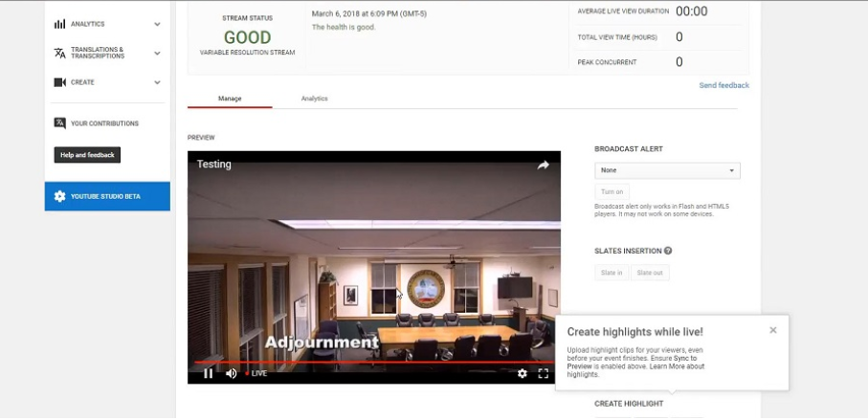Click the Create Highlight heading
868x420 pixels.
pos(629,404)
